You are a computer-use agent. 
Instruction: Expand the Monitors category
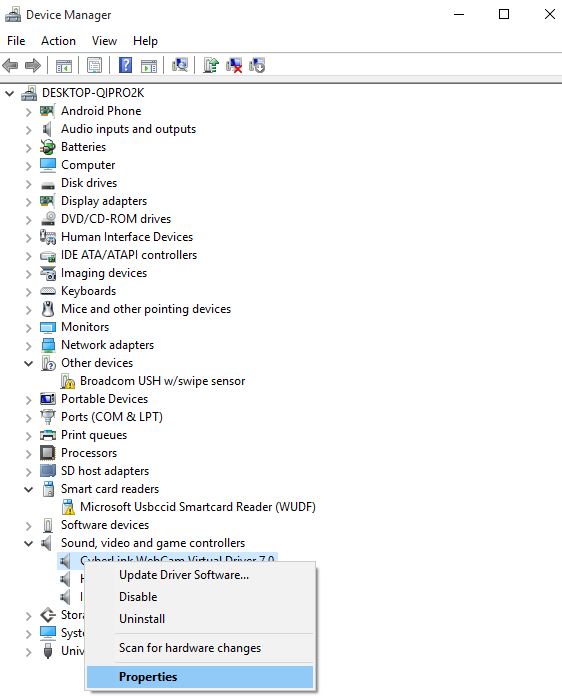(x=28, y=328)
